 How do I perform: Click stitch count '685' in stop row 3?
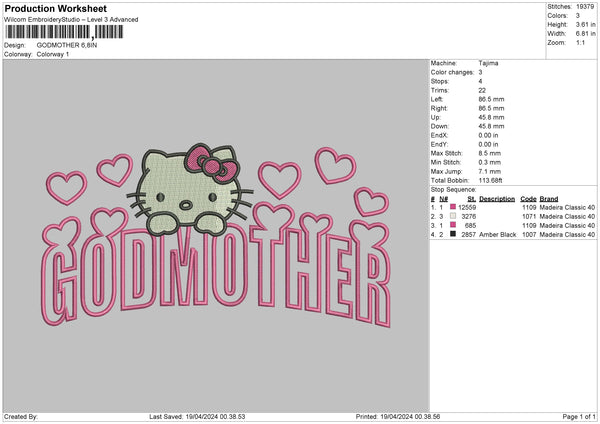[x=470, y=225]
